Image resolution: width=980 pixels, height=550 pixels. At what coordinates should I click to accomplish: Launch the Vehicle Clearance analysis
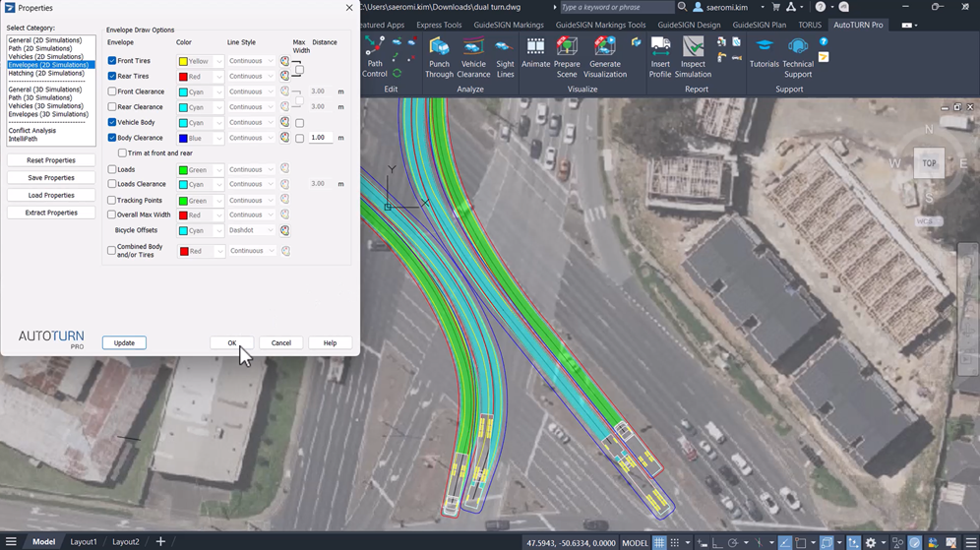pyautogui.click(x=473, y=56)
